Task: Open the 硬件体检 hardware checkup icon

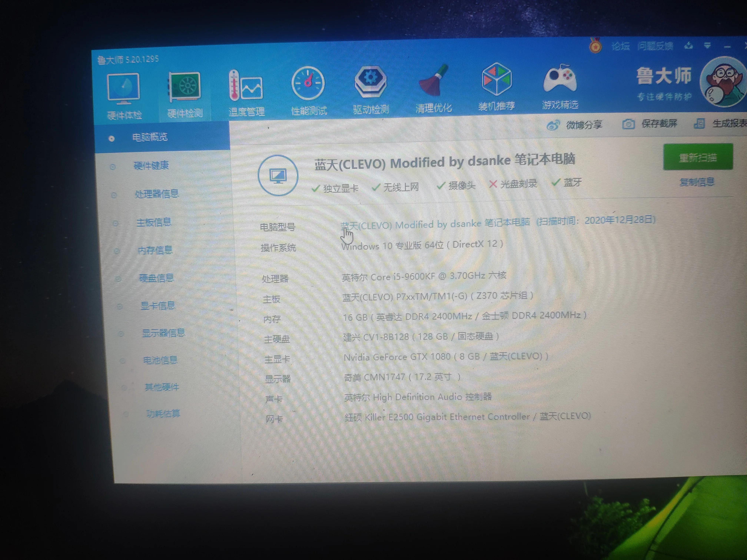Action: pyautogui.click(x=124, y=96)
